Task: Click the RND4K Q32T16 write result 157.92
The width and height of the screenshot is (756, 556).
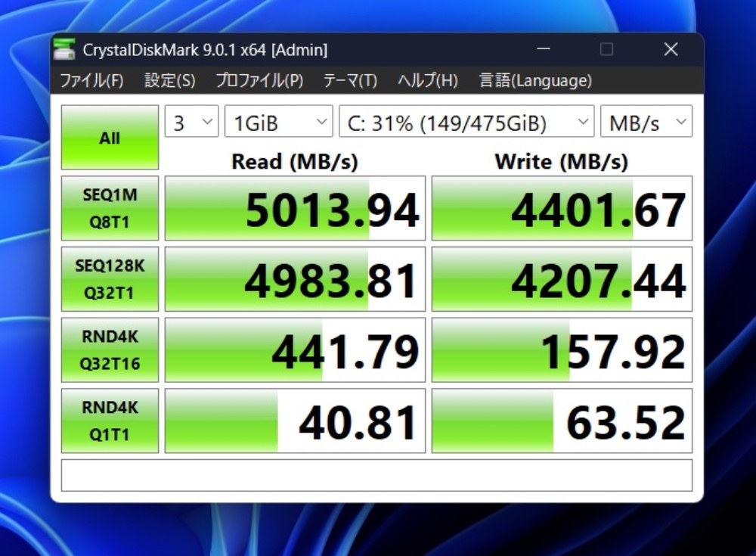Action: pos(562,350)
